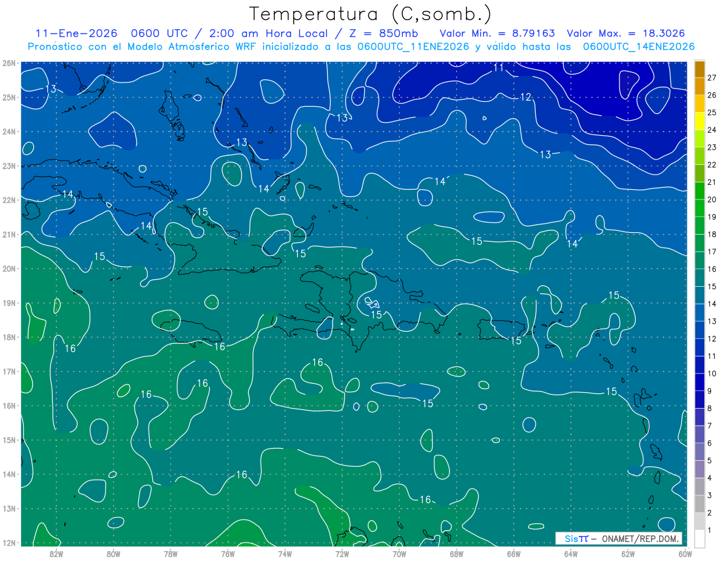728x562 pixels.
Task: Click the color bar segment between 15 and 16
Action: click(699, 278)
